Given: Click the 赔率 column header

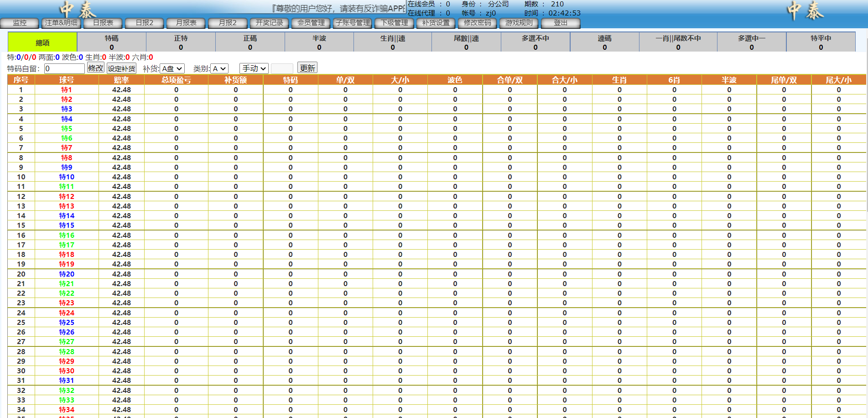Looking at the screenshot, I should pyautogui.click(x=121, y=80).
